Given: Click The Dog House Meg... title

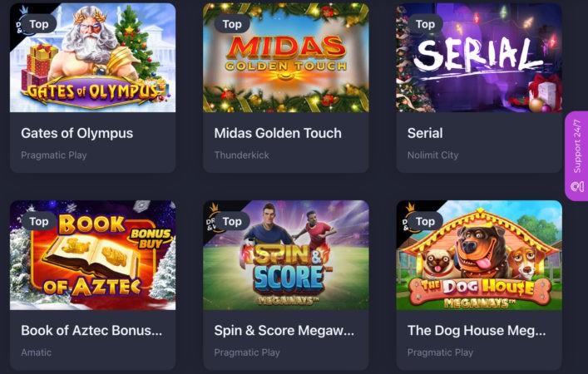Looking at the screenshot, I should (477, 331).
